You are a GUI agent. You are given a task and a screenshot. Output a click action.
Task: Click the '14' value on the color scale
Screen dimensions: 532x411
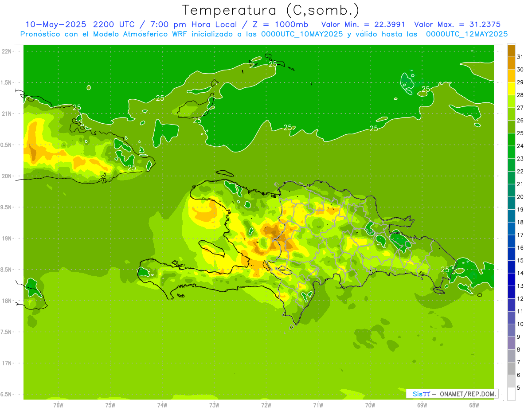[x=520, y=273]
